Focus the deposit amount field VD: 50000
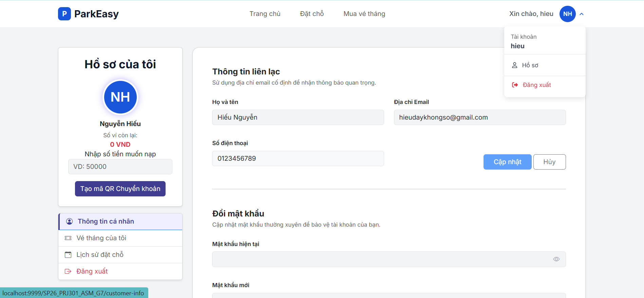 [120, 167]
